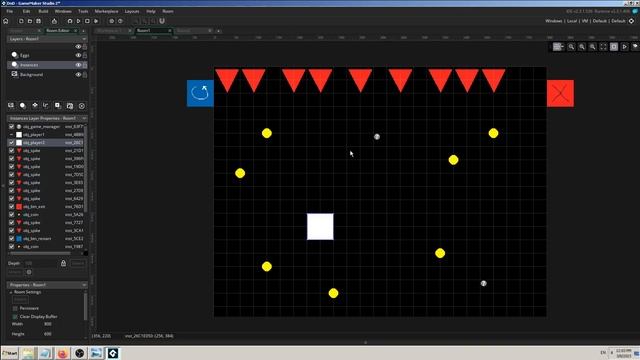Create a new asset layer icon
The height and width of the screenshot is (360, 640).
58,106
